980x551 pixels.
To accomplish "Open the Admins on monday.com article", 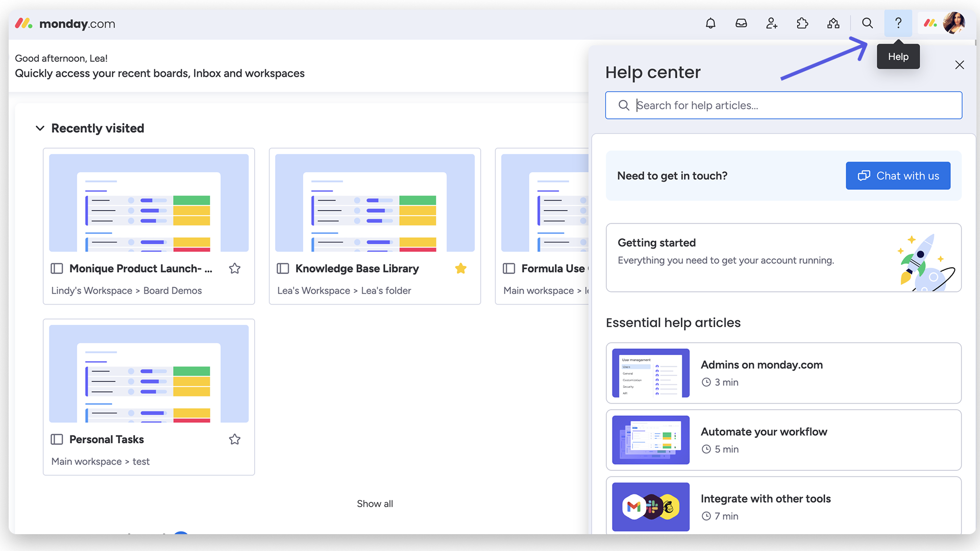I will [783, 373].
